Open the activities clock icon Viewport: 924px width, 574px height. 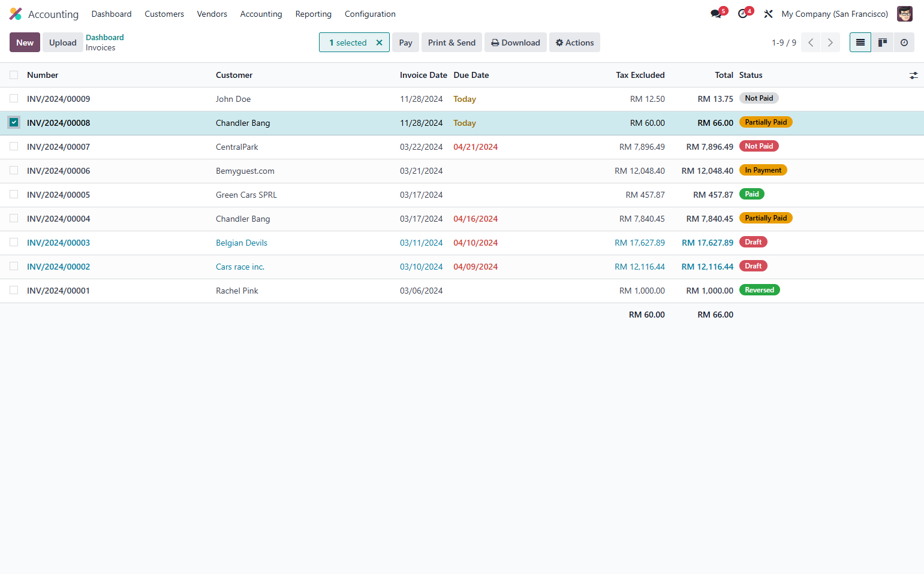pos(743,14)
